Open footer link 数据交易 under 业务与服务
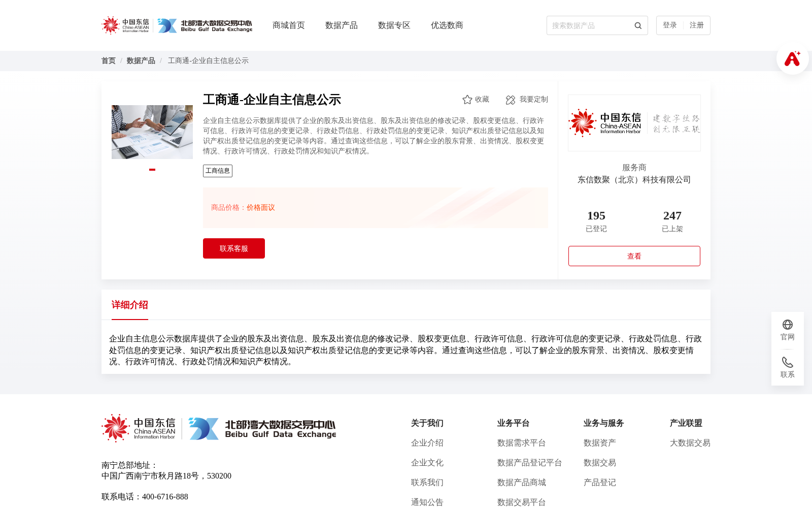 (600, 463)
